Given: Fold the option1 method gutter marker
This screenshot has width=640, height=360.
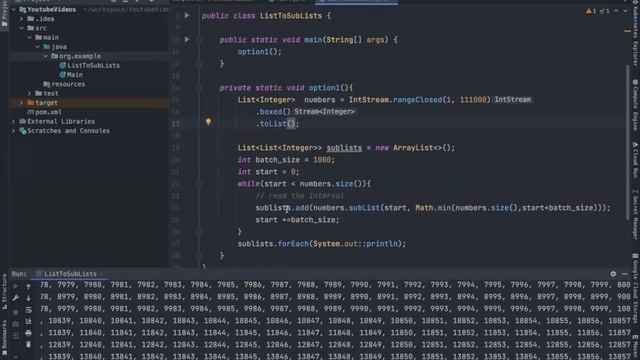Looking at the screenshot, I should 199,88.
